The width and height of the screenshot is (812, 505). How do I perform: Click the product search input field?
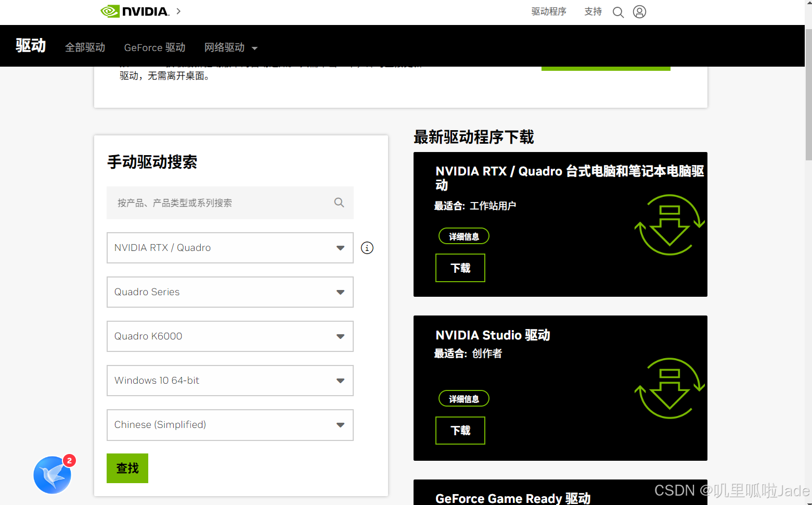click(230, 203)
